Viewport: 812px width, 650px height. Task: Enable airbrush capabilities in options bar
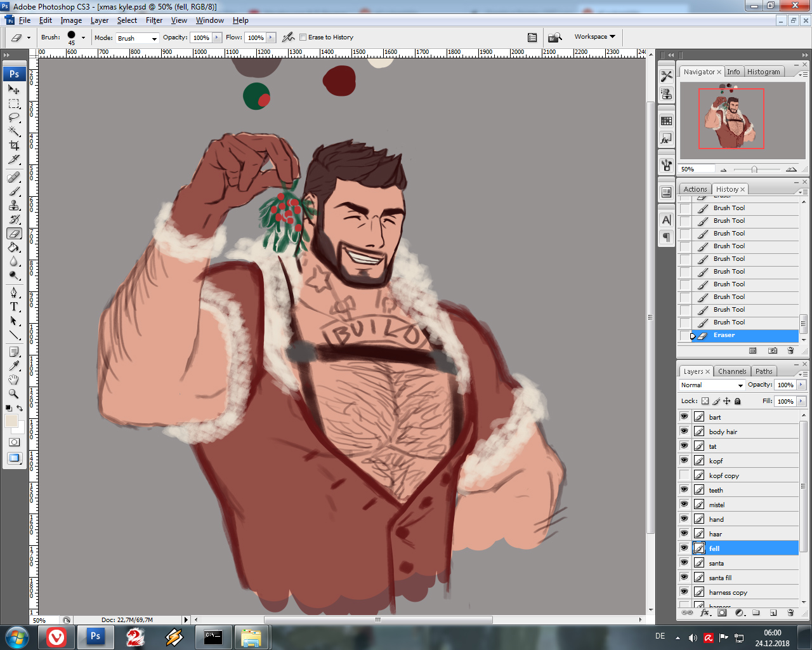(289, 37)
